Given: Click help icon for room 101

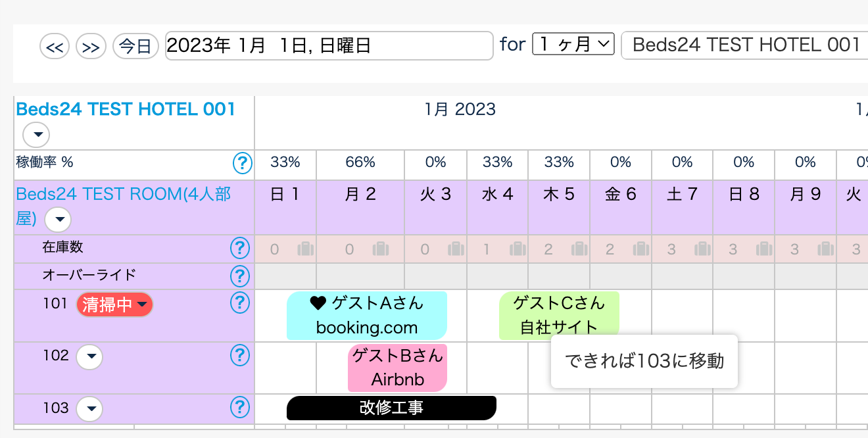Looking at the screenshot, I should (240, 303).
